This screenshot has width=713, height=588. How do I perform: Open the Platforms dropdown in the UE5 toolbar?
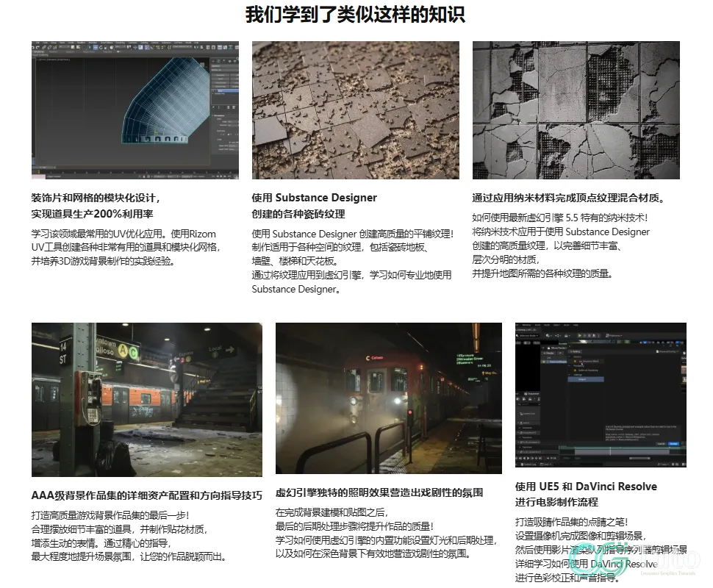click(x=614, y=336)
